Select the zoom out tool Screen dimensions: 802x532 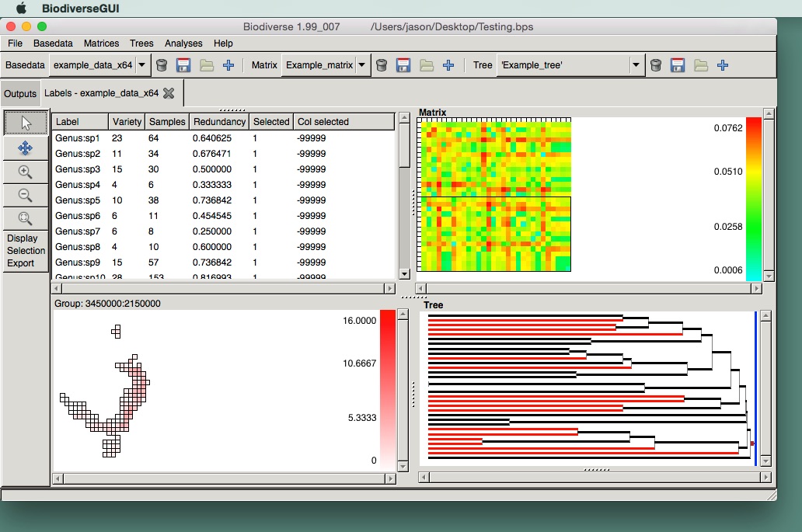click(26, 195)
